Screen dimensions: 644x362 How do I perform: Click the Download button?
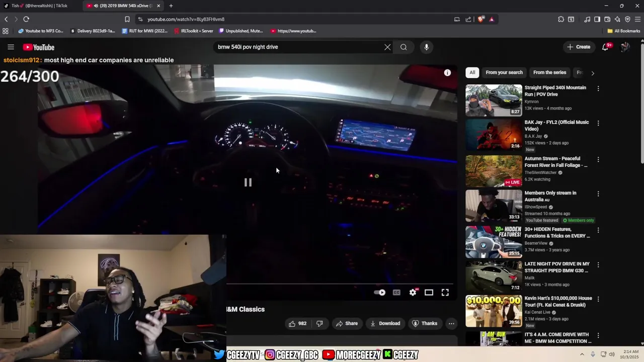(385, 323)
